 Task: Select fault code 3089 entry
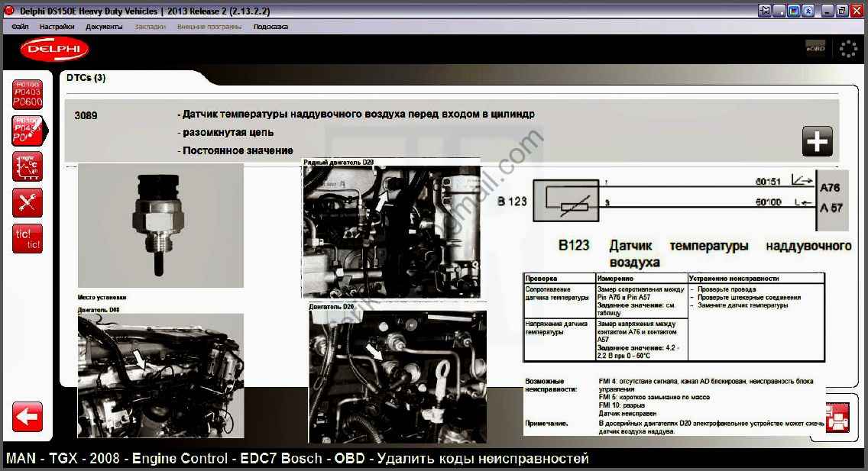pos(86,116)
